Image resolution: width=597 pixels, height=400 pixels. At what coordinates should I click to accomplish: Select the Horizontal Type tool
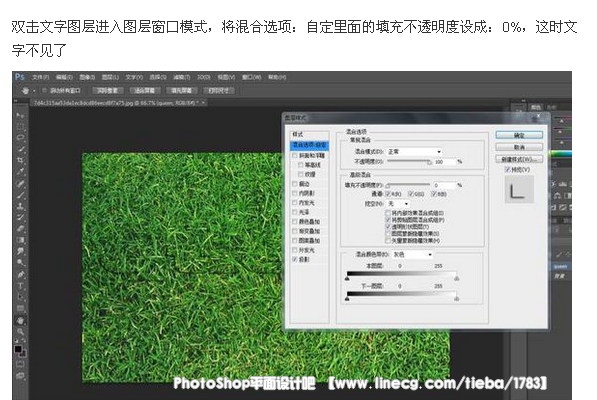pyautogui.click(x=20, y=285)
